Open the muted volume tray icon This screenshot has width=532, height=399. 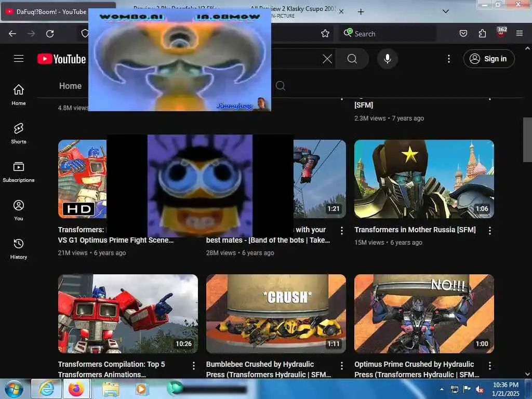(x=480, y=390)
